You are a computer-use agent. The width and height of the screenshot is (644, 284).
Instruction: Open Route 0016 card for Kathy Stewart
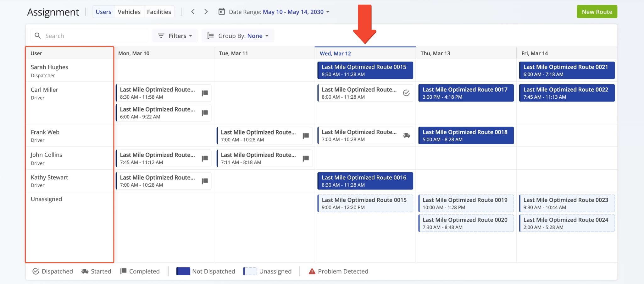(x=365, y=181)
